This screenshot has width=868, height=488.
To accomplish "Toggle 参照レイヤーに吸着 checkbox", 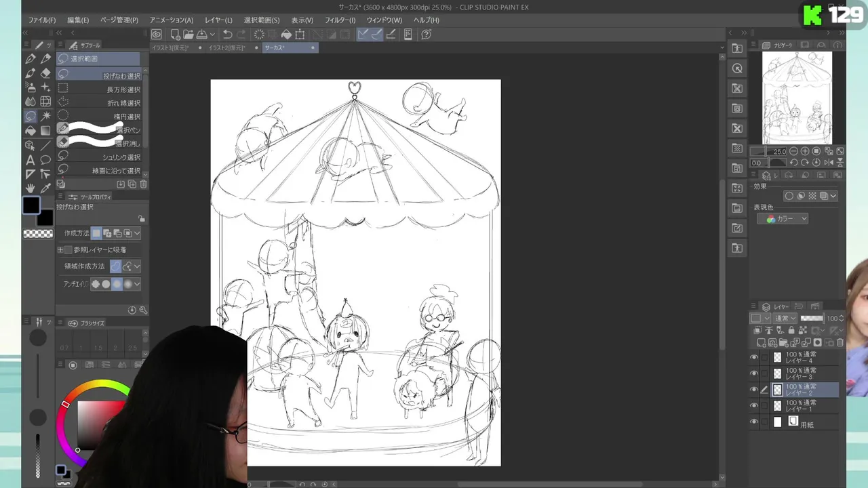I will [x=68, y=250].
